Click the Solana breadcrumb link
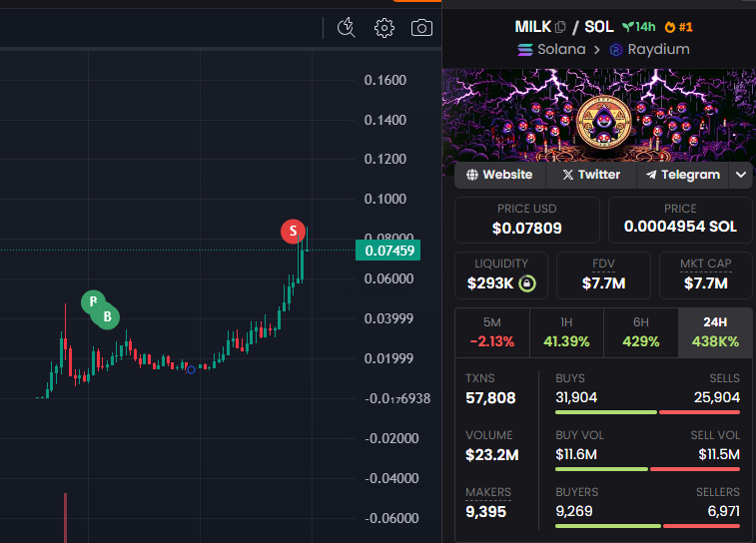The image size is (756, 543). pos(551,50)
